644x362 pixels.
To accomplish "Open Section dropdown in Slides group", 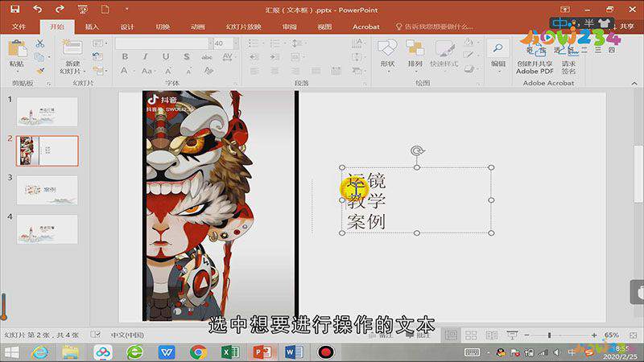I will pyautogui.click(x=99, y=71).
